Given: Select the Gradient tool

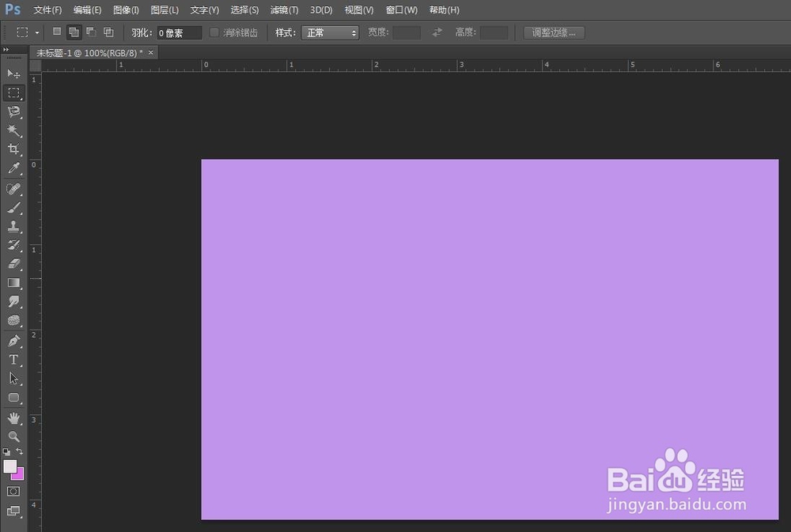Looking at the screenshot, I should click(x=13, y=283).
